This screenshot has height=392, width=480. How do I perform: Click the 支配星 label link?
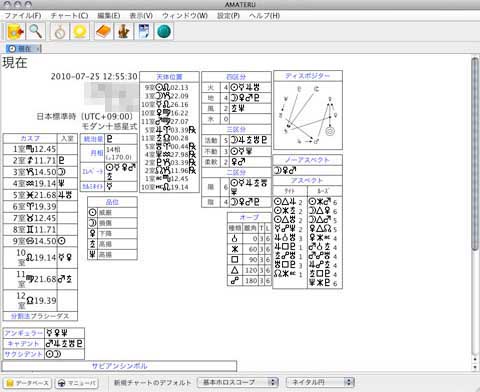pyautogui.click(x=93, y=139)
